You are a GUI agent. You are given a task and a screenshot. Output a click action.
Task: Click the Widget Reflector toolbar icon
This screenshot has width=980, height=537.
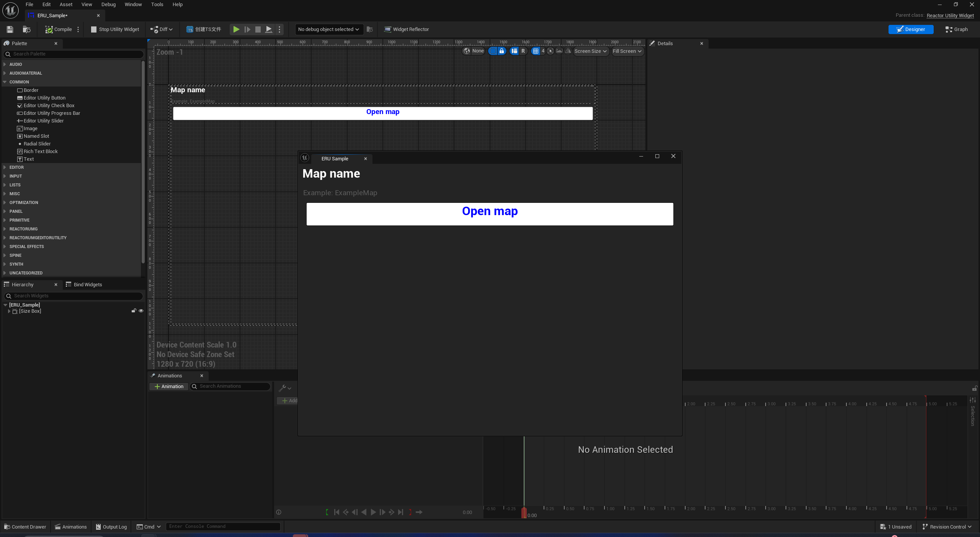(387, 29)
